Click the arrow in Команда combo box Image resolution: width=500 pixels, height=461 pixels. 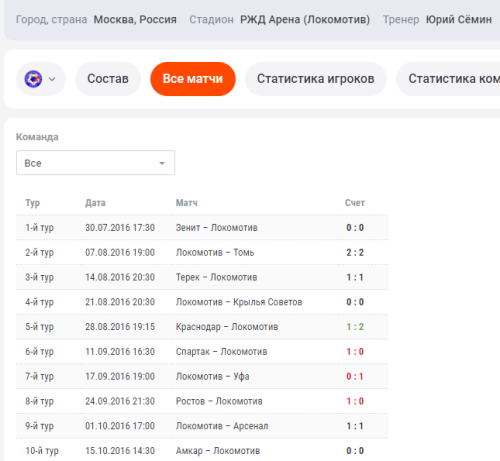162,163
